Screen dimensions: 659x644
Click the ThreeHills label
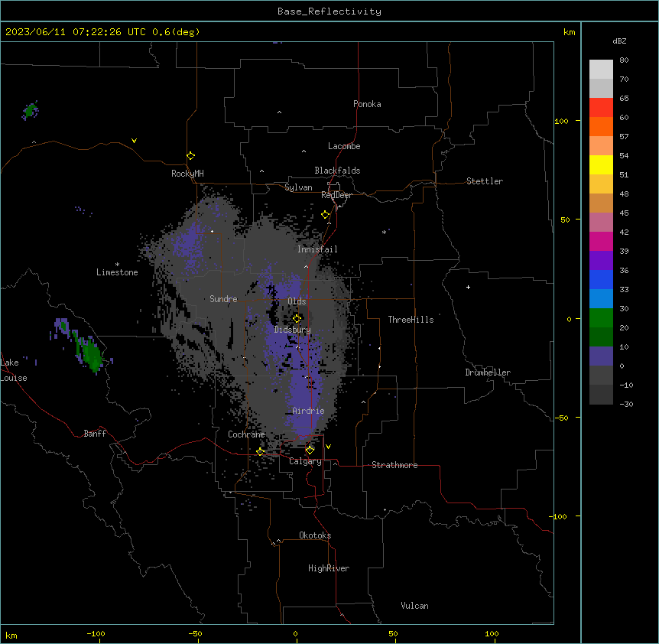pos(411,320)
